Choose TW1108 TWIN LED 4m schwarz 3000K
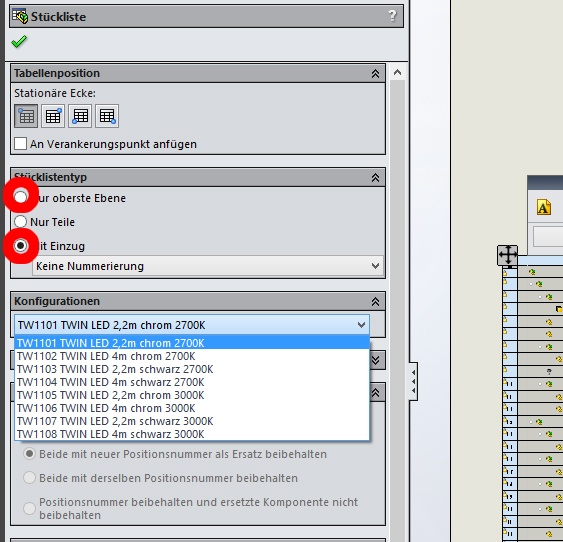 click(192, 434)
